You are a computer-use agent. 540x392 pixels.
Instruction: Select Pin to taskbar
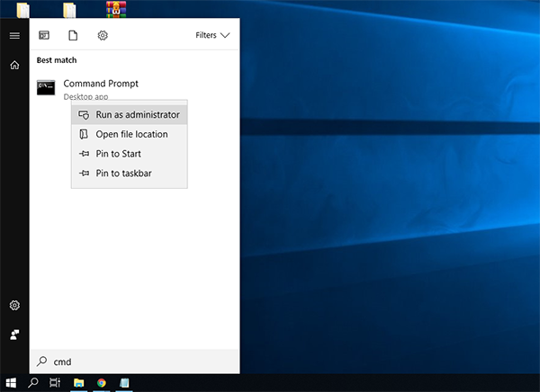(x=130, y=174)
